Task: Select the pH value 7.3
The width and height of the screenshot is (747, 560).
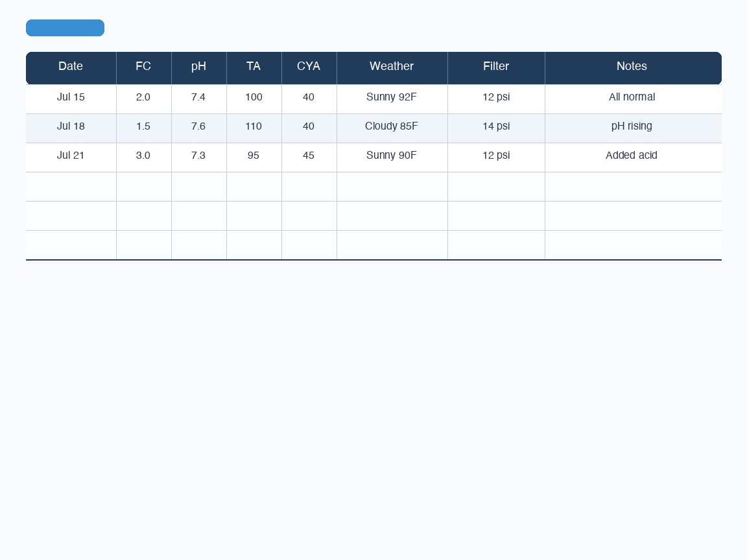Action: 199,157
